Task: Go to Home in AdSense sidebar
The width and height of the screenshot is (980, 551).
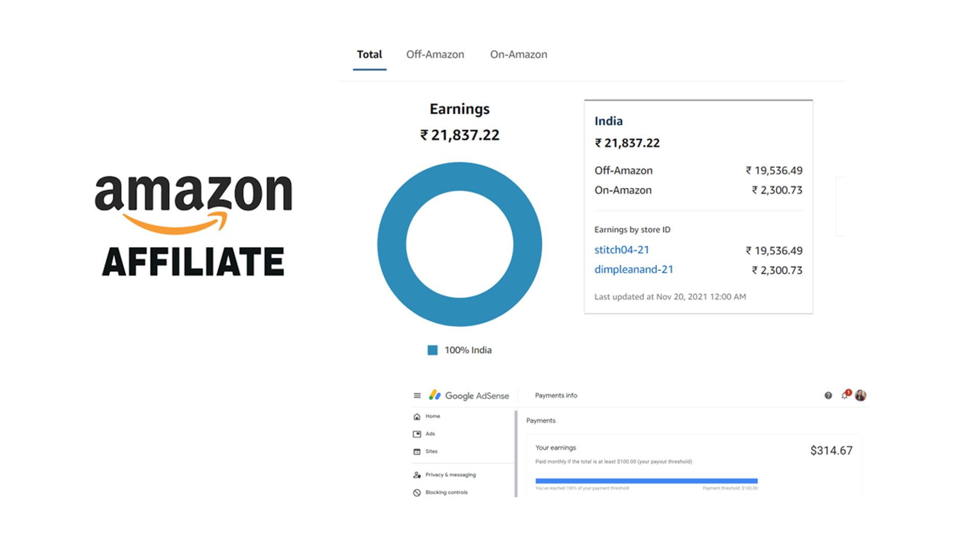Action: [x=432, y=416]
